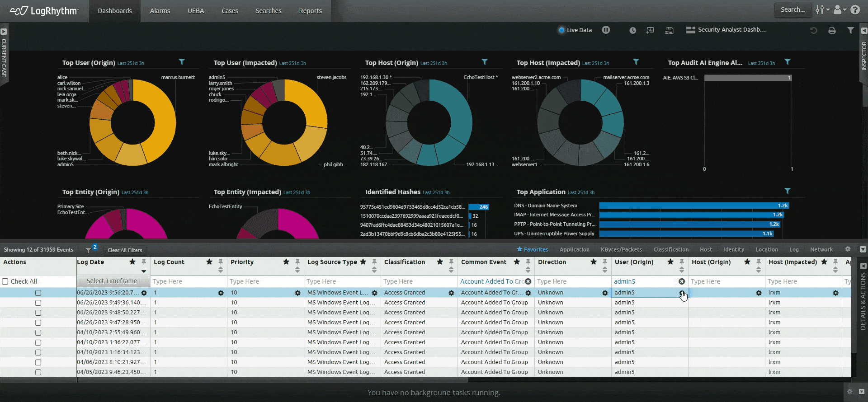Click the star icon on Log Date column
This screenshot has width=868, height=402.
point(132,262)
